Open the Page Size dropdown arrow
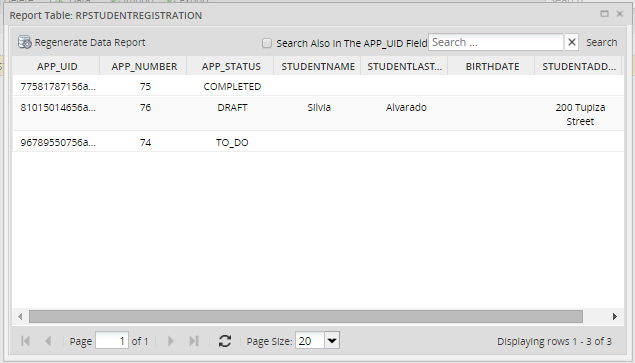Image resolution: width=635 pixels, height=363 pixels. tap(332, 340)
